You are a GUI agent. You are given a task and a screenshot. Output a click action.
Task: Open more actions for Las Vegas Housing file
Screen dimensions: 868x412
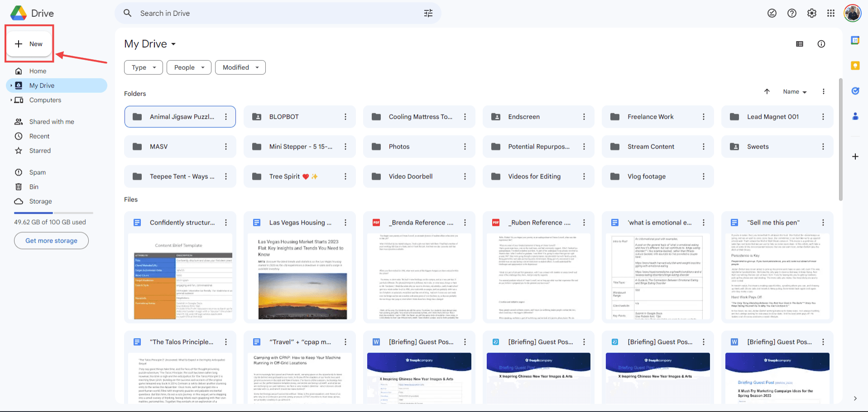(345, 223)
